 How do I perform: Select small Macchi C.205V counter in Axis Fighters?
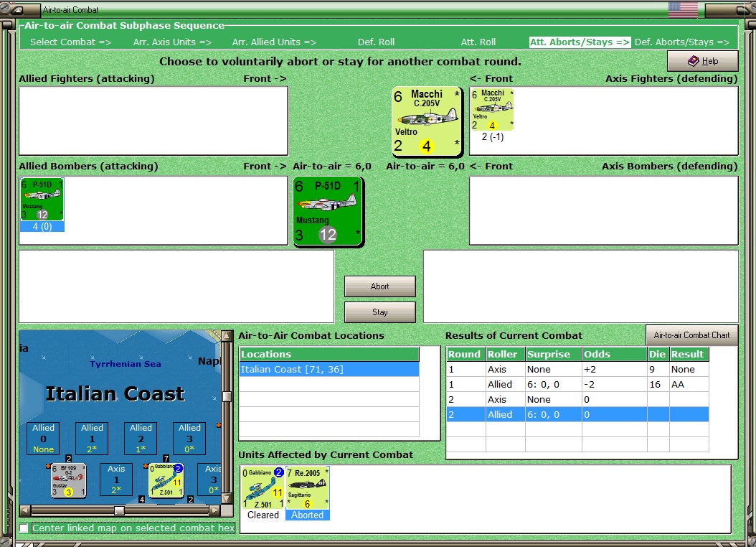click(x=492, y=110)
